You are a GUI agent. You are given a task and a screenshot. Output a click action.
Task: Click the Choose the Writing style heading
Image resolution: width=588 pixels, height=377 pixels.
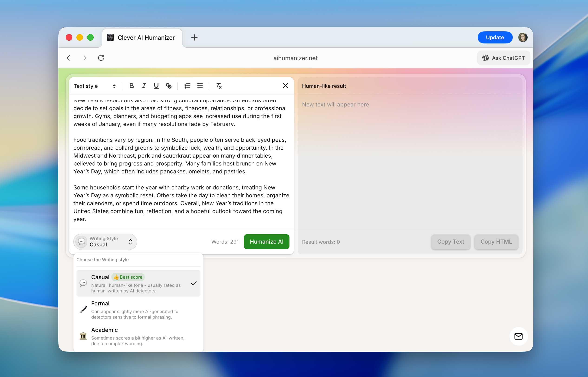click(102, 259)
